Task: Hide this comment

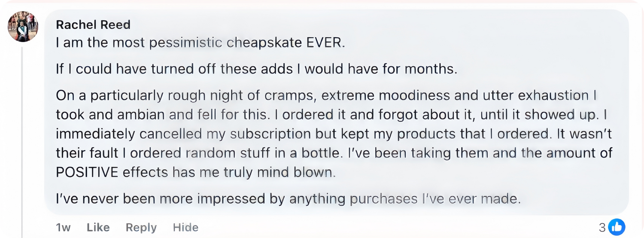Action: 185,227
